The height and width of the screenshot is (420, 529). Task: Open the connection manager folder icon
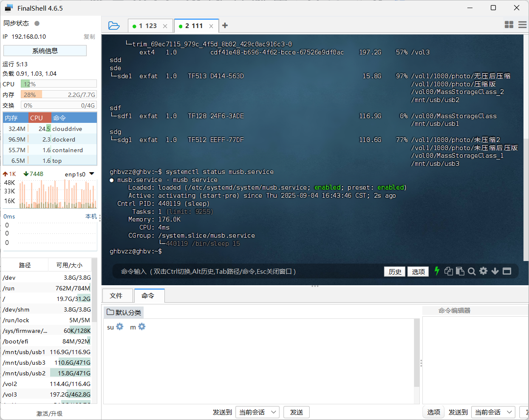pos(114,26)
